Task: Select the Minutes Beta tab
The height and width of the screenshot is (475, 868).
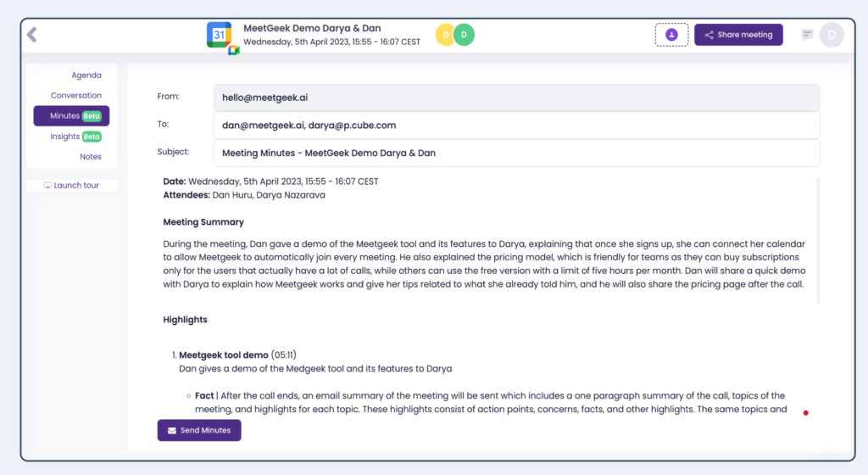Action: [x=71, y=115]
